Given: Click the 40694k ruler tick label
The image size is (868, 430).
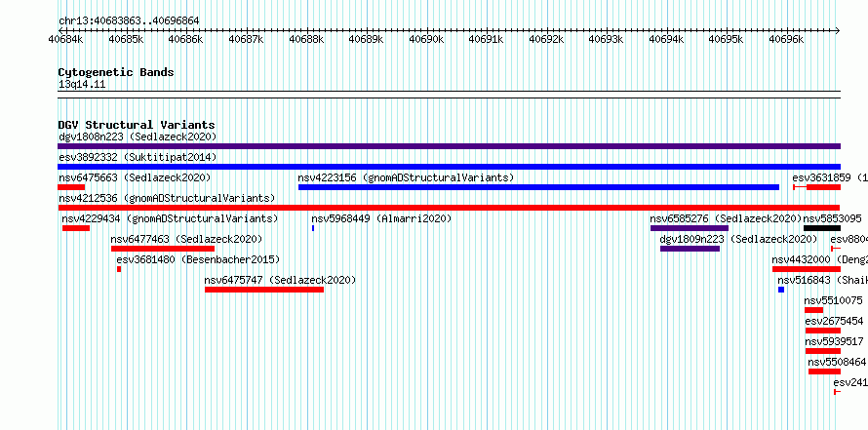Looking at the screenshot, I should click(666, 39).
